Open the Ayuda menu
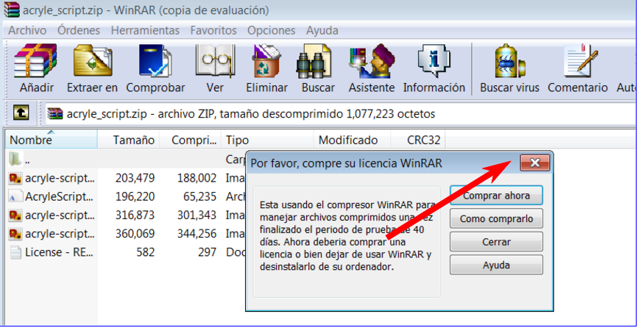This screenshot has width=644, height=328. (x=322, y=30)
